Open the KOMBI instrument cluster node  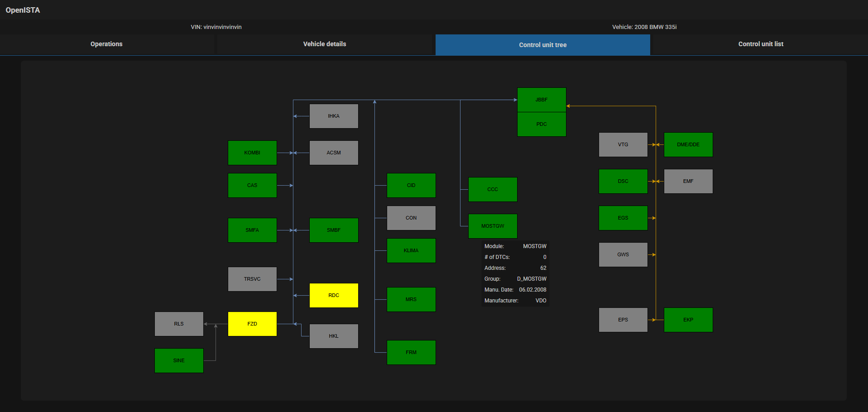point(252,153)
